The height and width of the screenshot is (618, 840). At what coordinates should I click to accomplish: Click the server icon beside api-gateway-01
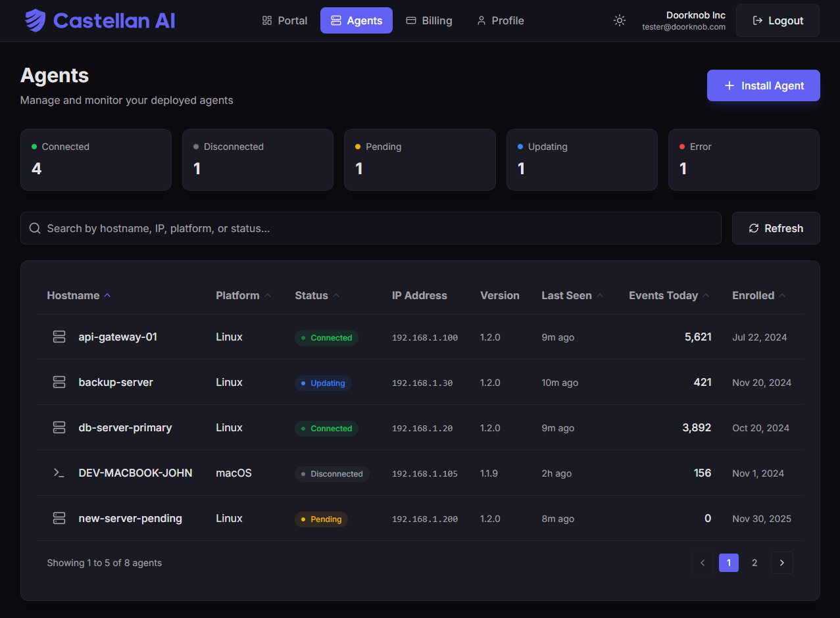pyautogui.click(x=59, y=337)
